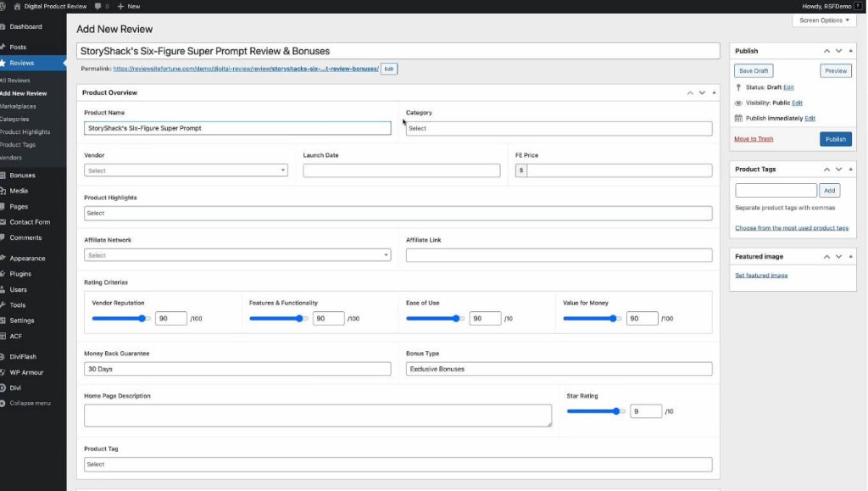
Task: Adjust the Ease of Use slider
Action: 435,318
